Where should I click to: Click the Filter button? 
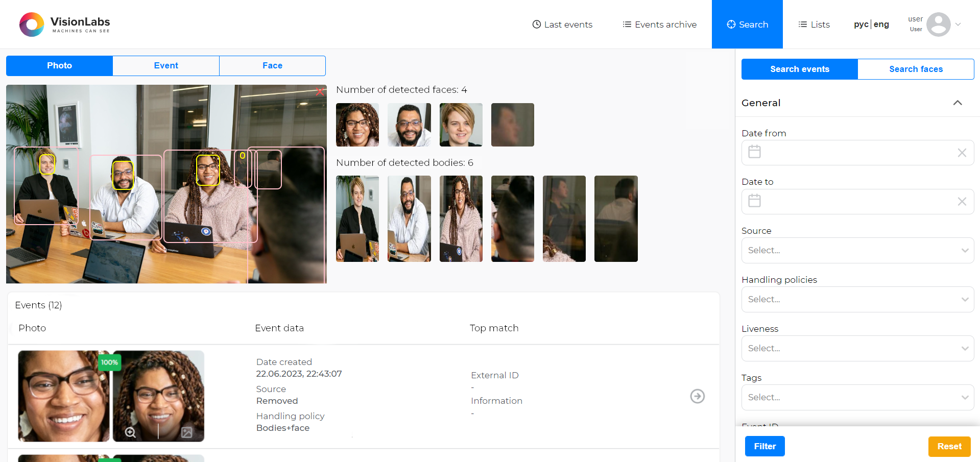[764, 446]
